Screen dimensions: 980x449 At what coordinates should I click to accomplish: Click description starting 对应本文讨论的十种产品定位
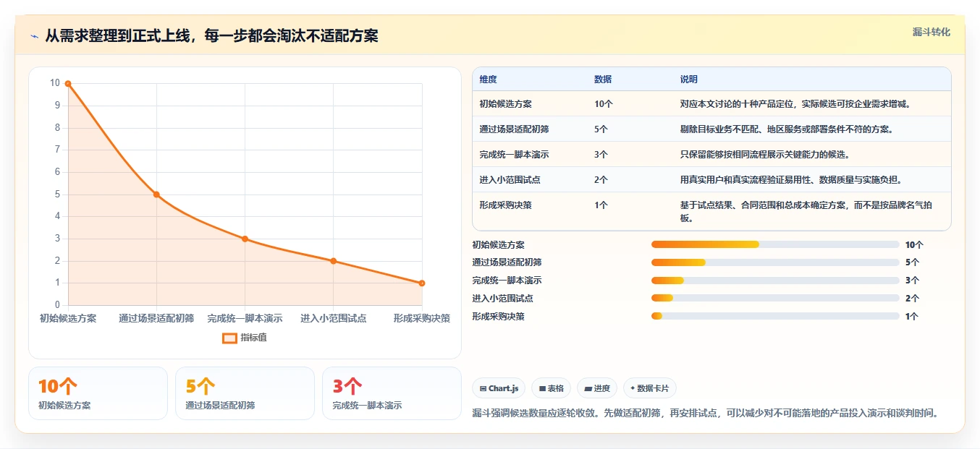(x=795, y=104)
